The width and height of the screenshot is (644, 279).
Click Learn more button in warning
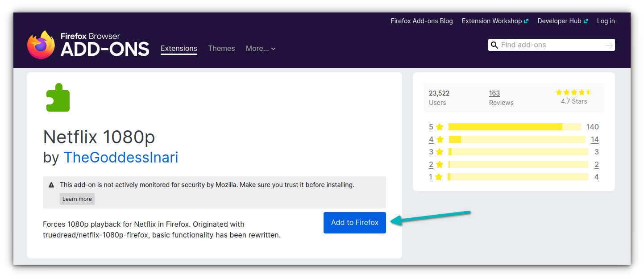point(77,199)
